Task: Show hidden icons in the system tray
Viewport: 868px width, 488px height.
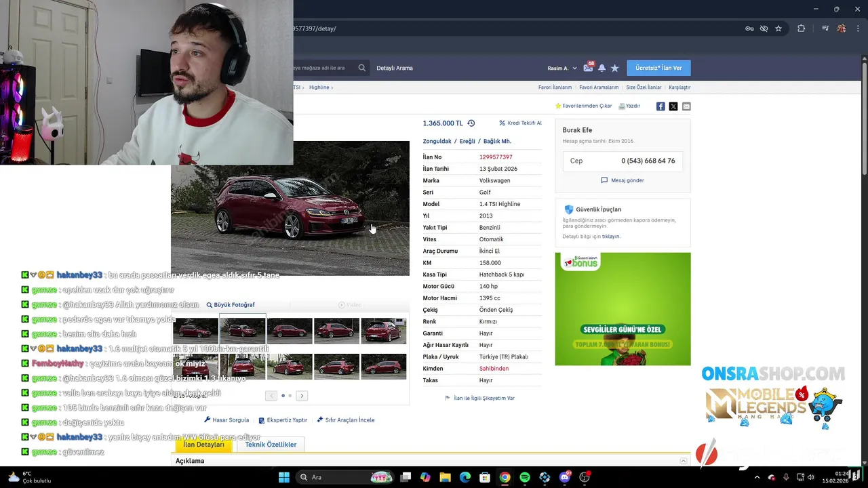Action: (x=757, y=477)
